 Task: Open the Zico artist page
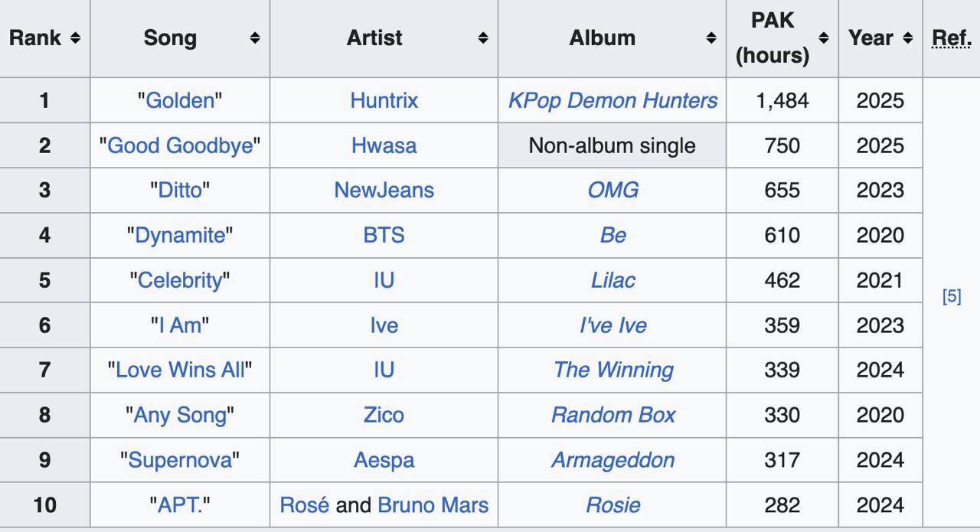click(x=384, y=415)
